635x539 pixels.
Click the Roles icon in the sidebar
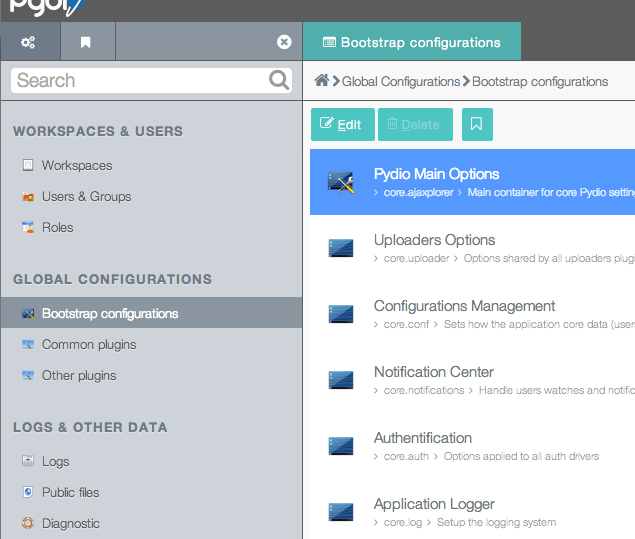28,227
